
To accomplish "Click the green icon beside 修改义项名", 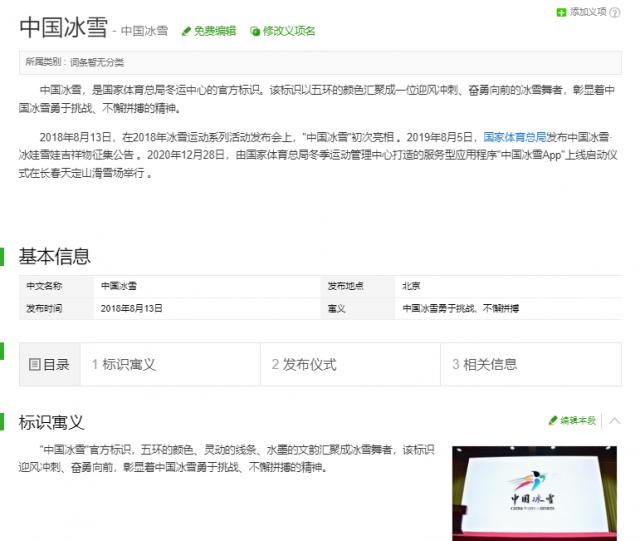I will pyautogui.click(x=255, y=31).
